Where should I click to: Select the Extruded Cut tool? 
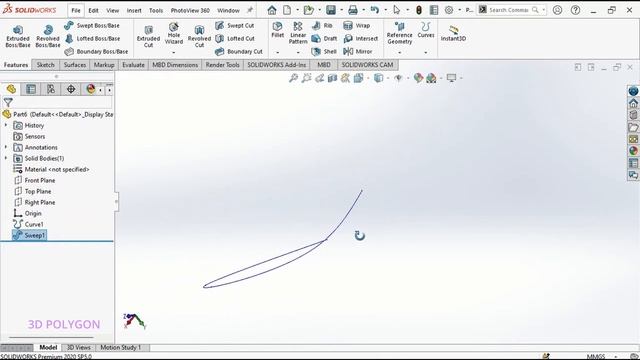point(148,36)
